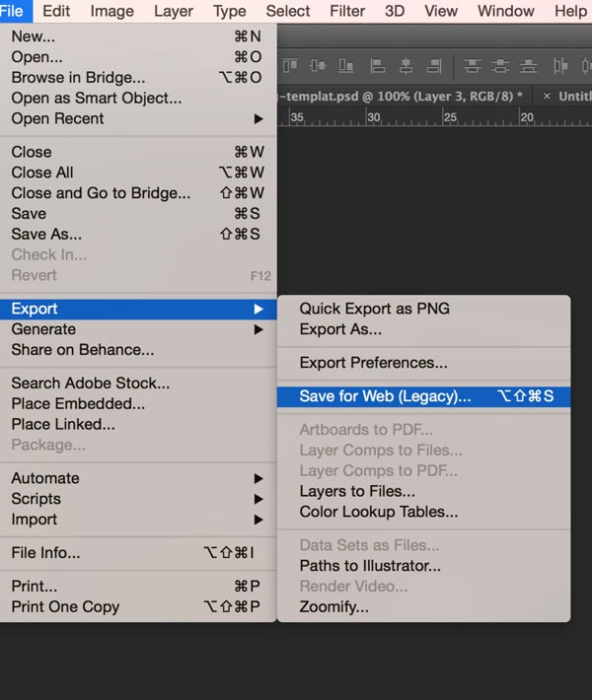The image size is (592, 700).
Task: Click the Align Left Edges icon
Action: [378, 66]
